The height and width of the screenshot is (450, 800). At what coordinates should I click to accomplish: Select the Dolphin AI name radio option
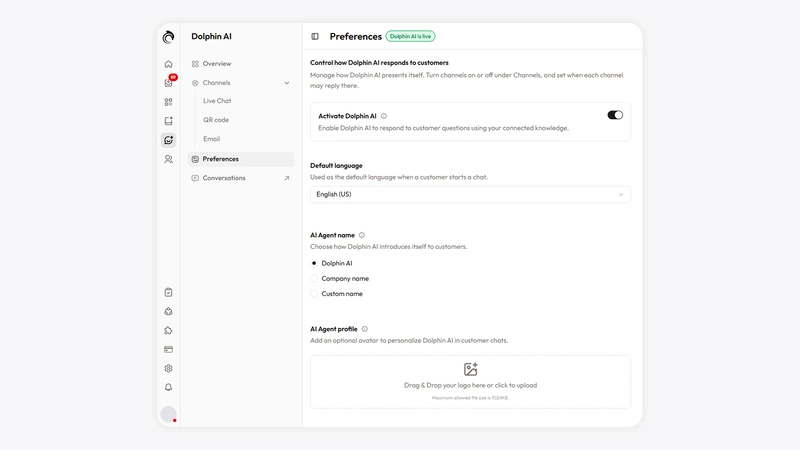(314, 263)
